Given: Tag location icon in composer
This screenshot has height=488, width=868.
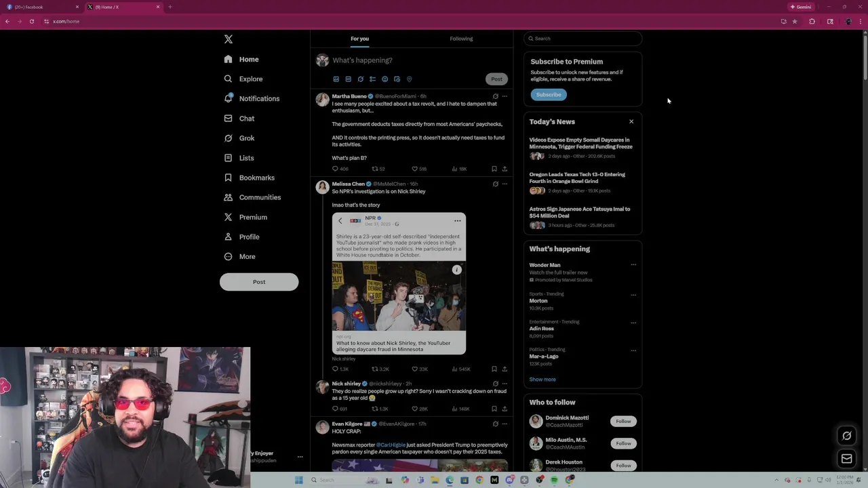Looking at the screenshot, I should pos(409,79).
